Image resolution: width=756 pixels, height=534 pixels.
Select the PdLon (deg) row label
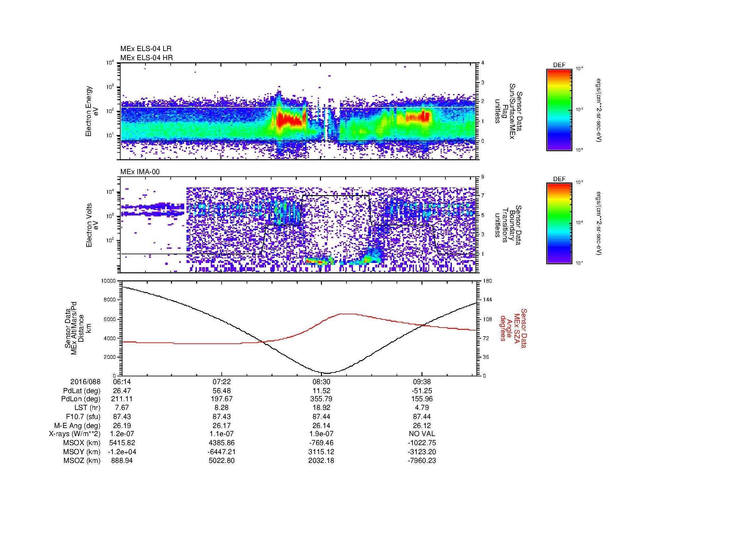click(x=81, y=399)
